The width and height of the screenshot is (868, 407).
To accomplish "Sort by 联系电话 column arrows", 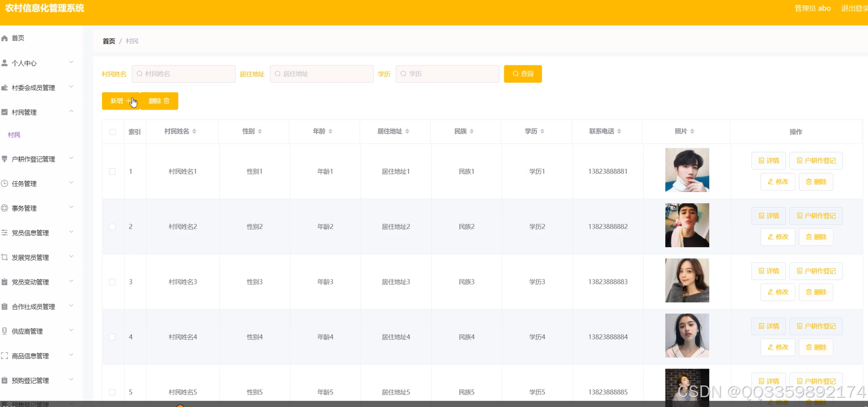I will click(x=619, y=131).
